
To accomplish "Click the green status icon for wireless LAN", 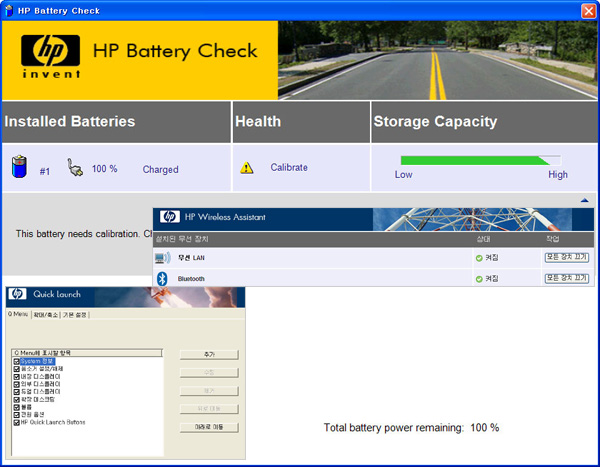I will (479, 258).
